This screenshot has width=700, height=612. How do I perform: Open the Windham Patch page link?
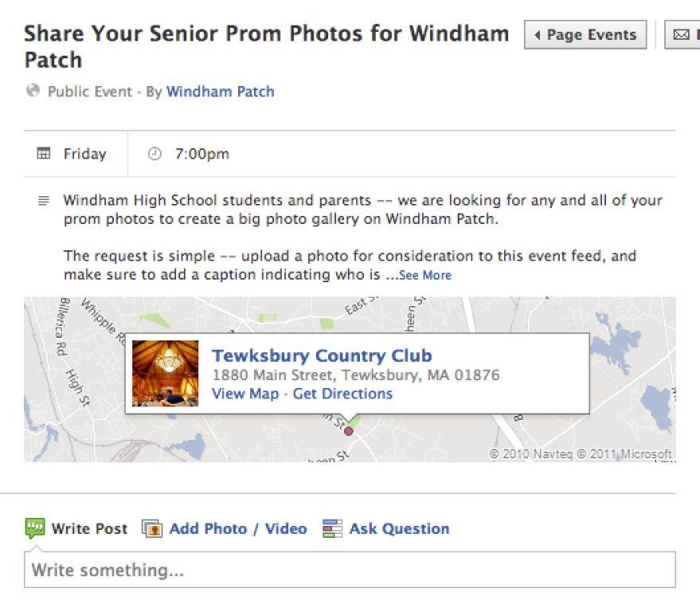[x=220, y=92]
